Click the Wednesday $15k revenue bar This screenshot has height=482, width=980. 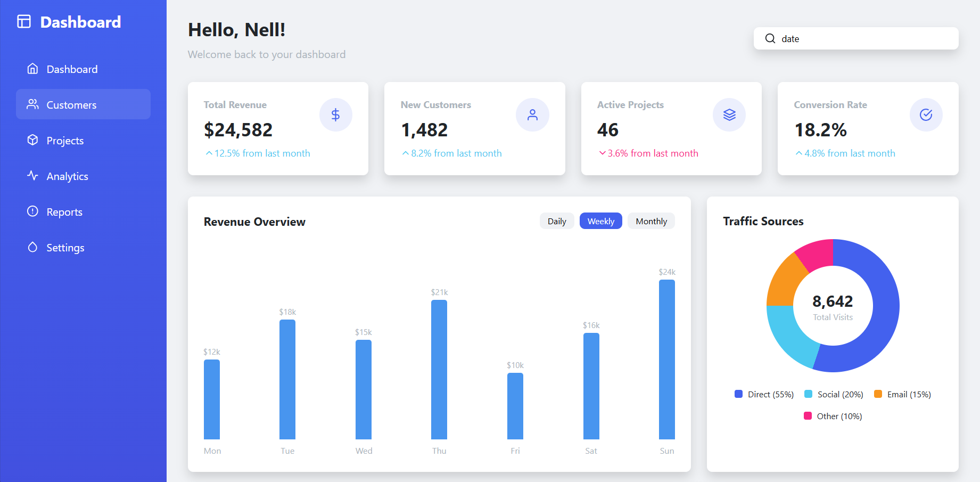(x=364, y=389)
